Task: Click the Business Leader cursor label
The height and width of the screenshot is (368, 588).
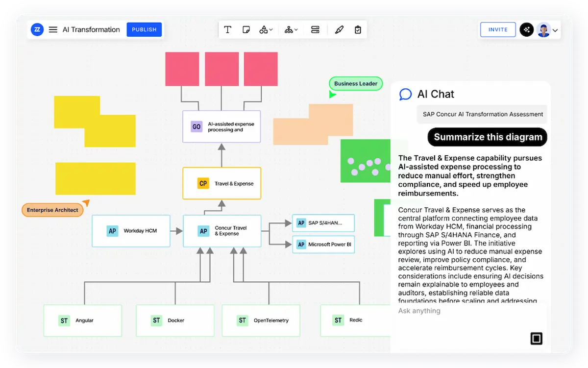Action: pos(356,84)
